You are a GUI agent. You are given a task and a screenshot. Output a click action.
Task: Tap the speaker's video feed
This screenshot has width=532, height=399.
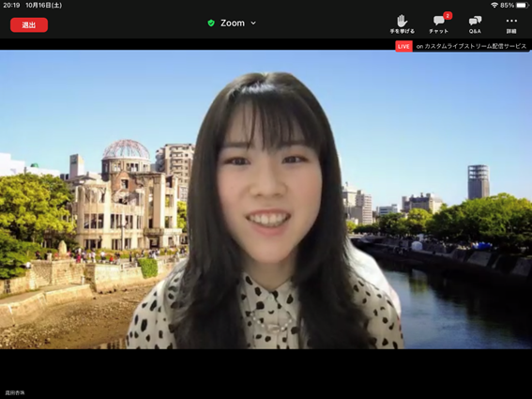(266, 200)
